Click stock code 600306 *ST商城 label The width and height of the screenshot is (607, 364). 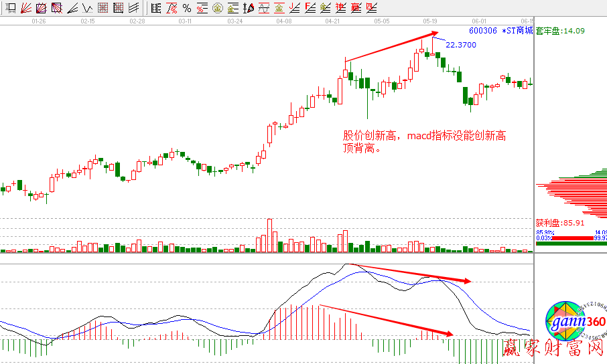pyautogui.click(x=500, y=31)
